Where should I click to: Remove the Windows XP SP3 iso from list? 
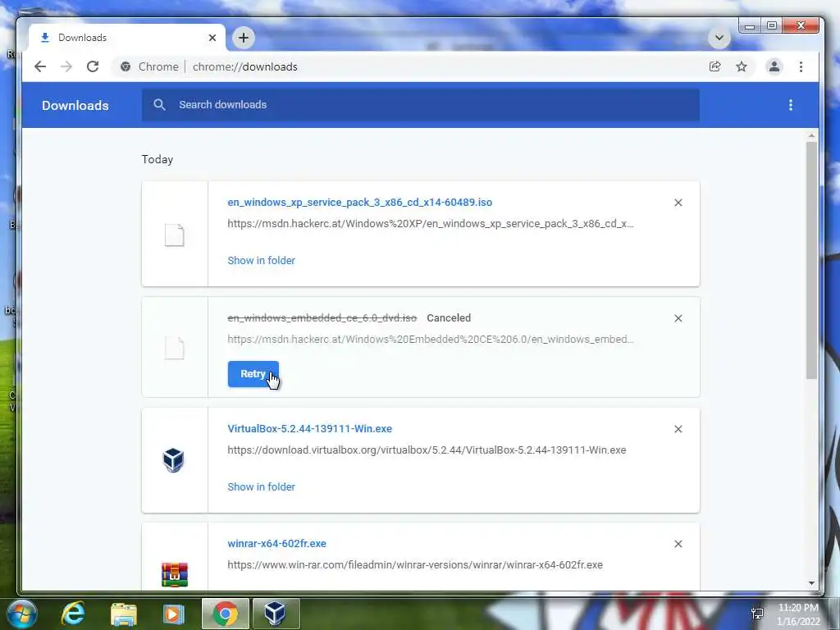678,203
